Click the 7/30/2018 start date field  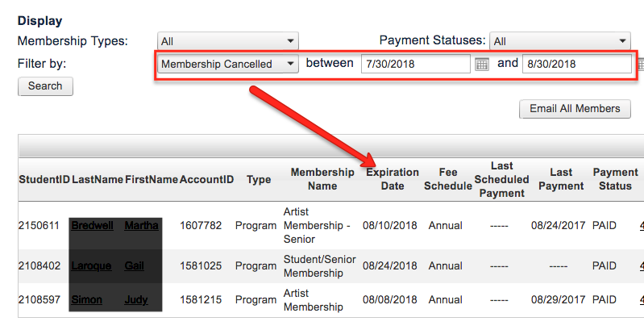415,64
